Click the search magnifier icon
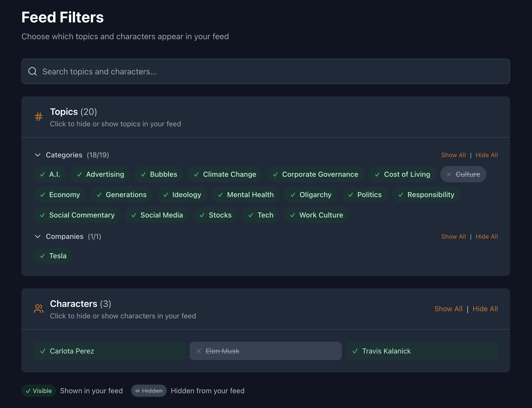Viewport: 532px width, 408px height. [33, 71]
